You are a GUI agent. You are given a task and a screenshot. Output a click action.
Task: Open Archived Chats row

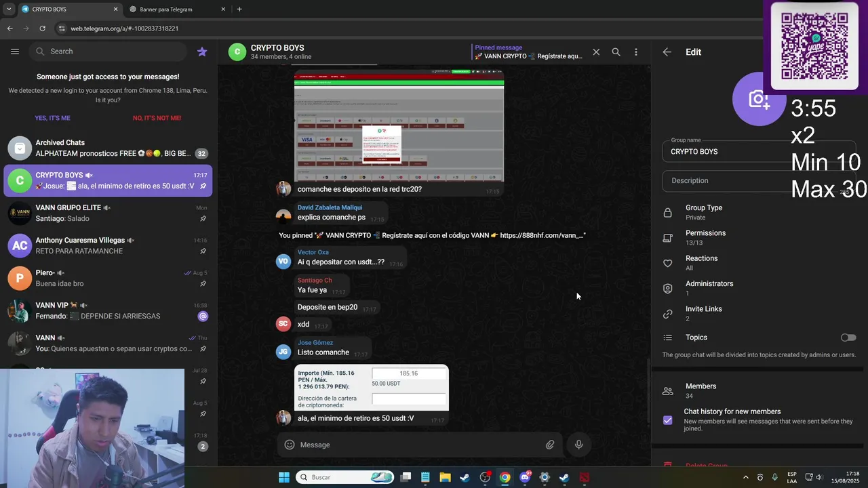(x=108, y=148)
